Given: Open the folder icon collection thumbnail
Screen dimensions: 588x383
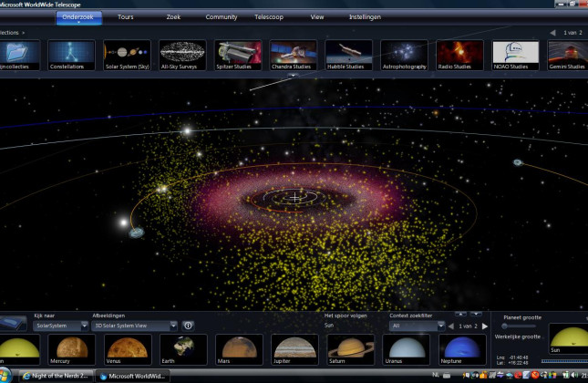Looking at the screenshot, I should click(18, 55).
